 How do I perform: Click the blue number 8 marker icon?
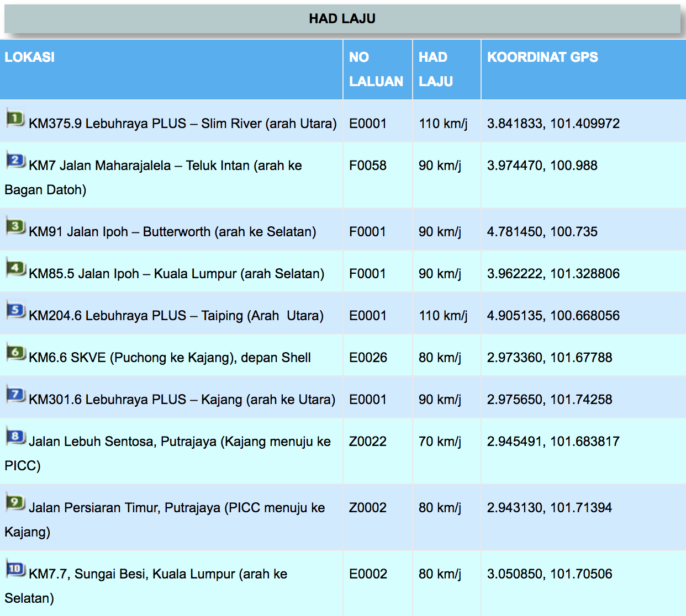15,436
